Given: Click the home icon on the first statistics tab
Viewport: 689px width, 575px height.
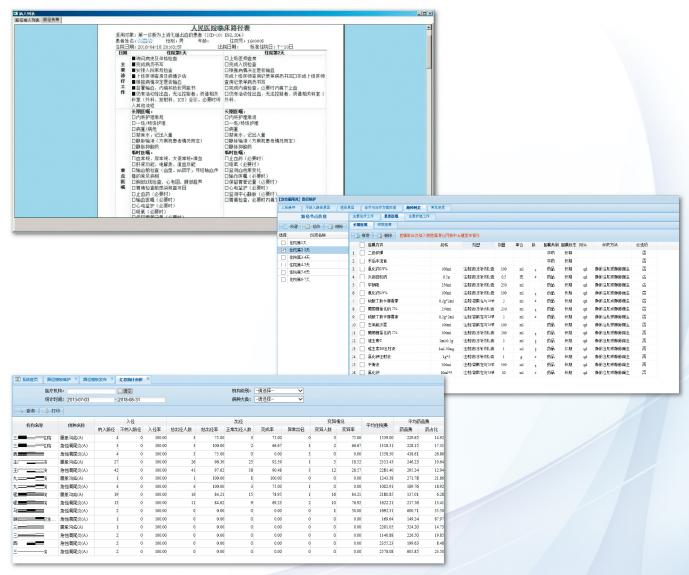Looking at the screenshot, I should click(18, 379).
